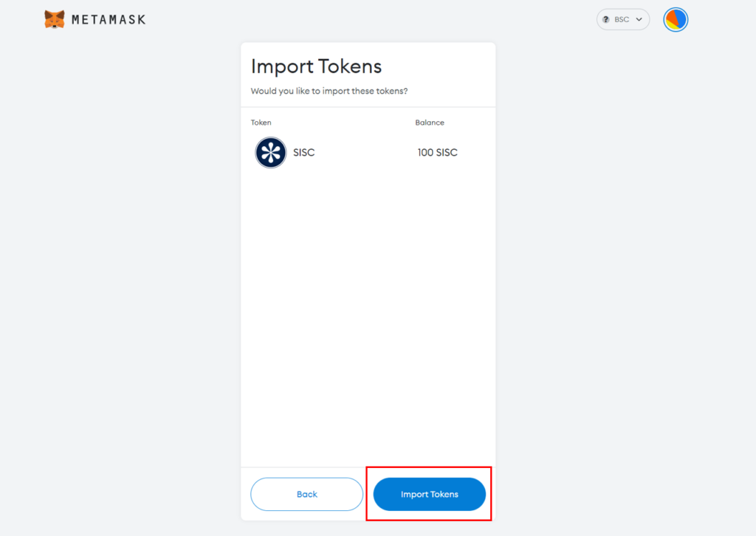Confirm with the blue Import Tokens button

429,494
